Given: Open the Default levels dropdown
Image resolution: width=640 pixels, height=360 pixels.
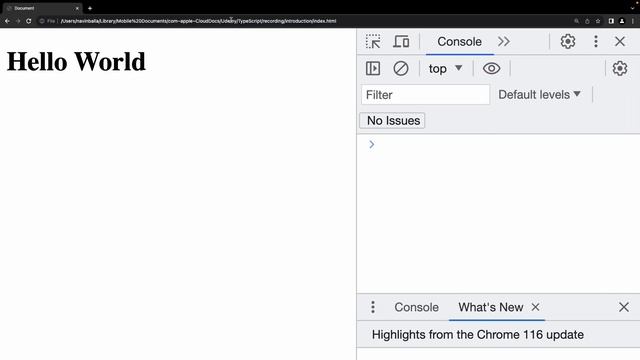Looking at the screenshot, I should tap(539, 95).
